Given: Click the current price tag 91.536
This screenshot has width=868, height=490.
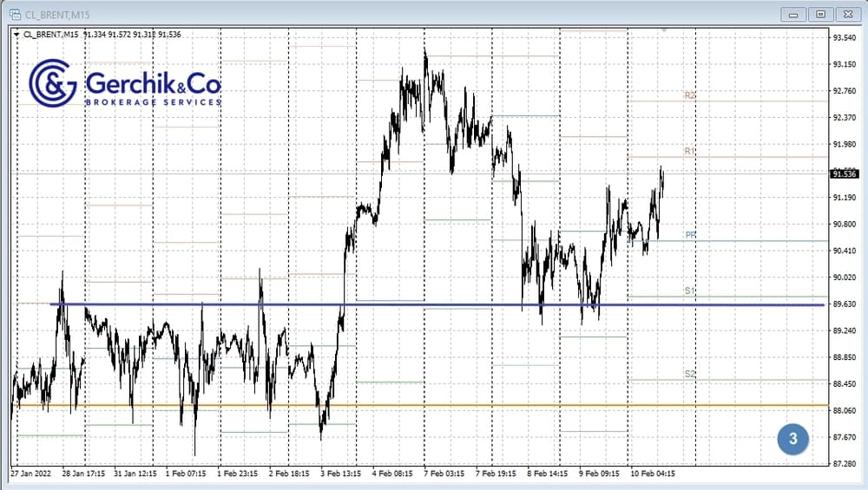Looking at the screenshot, I should (x=845, y=173).
